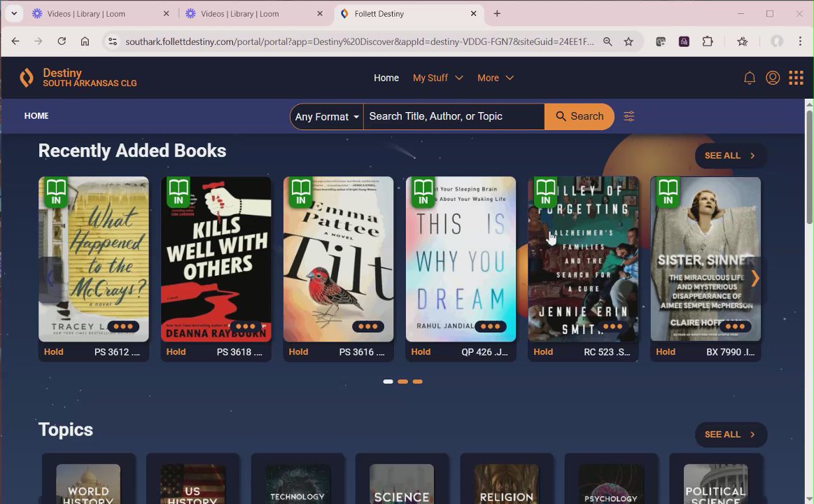Reload the page in browser
Screen dimensions: 814x504
coord(62,41)
